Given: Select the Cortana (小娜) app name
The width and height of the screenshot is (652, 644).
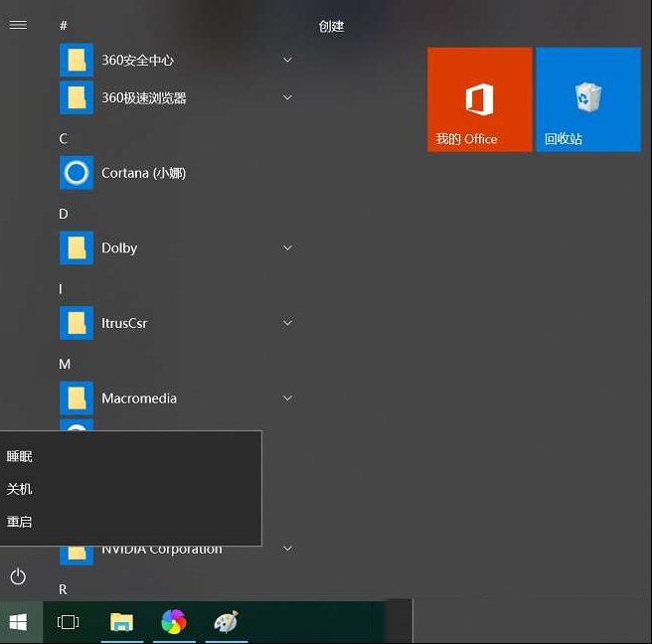Looking at the screenshot, I should coord(143,173).
